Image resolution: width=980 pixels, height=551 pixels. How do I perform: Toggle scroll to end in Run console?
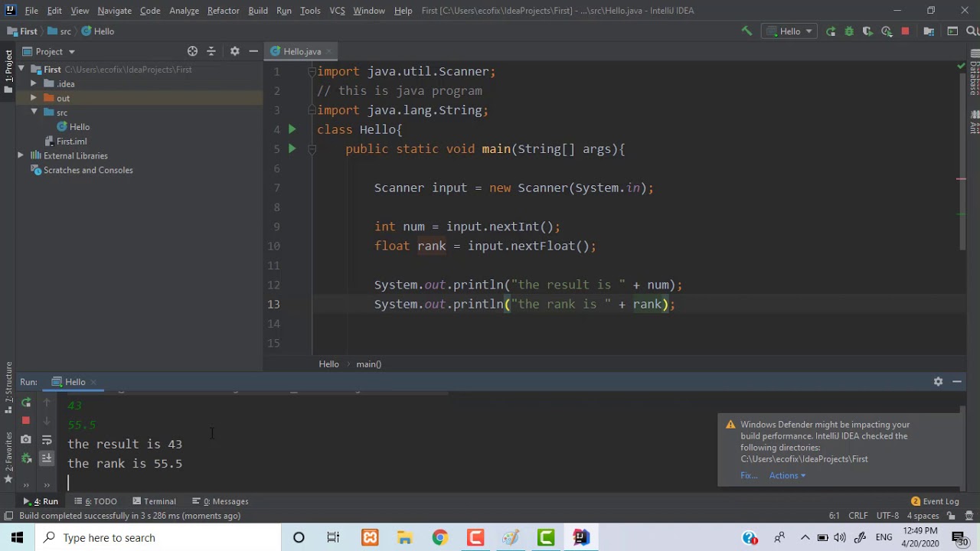click(47, 458)
